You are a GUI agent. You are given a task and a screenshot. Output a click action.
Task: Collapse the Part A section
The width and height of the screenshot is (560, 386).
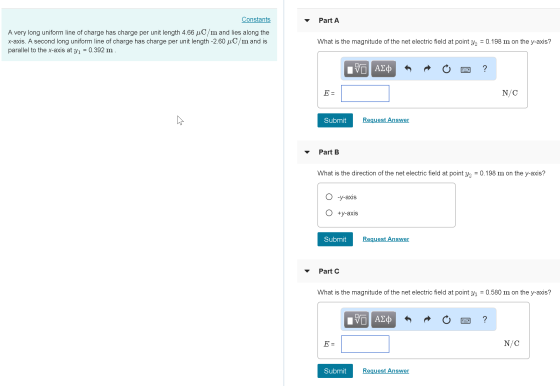pyautogui.click(x=307, y=20)
